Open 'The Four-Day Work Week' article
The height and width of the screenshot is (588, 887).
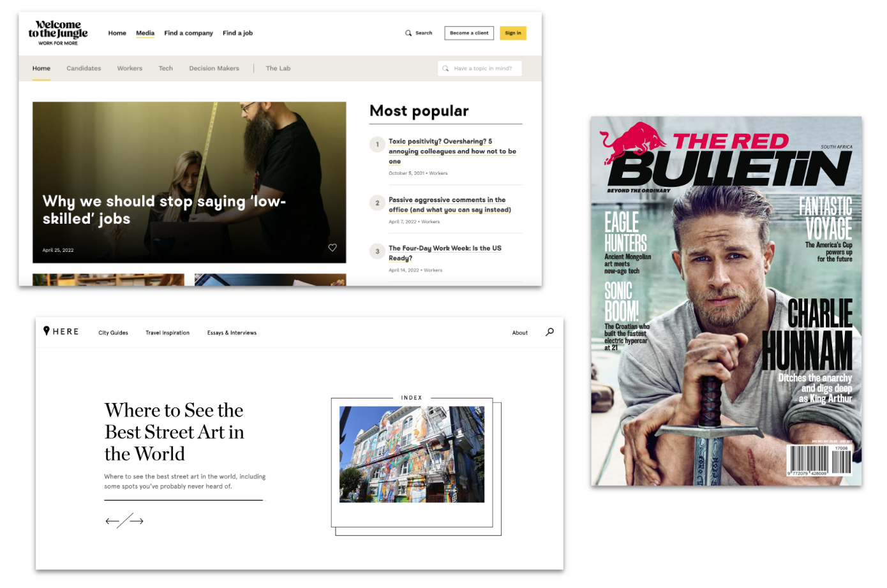[x=445, y=253]
